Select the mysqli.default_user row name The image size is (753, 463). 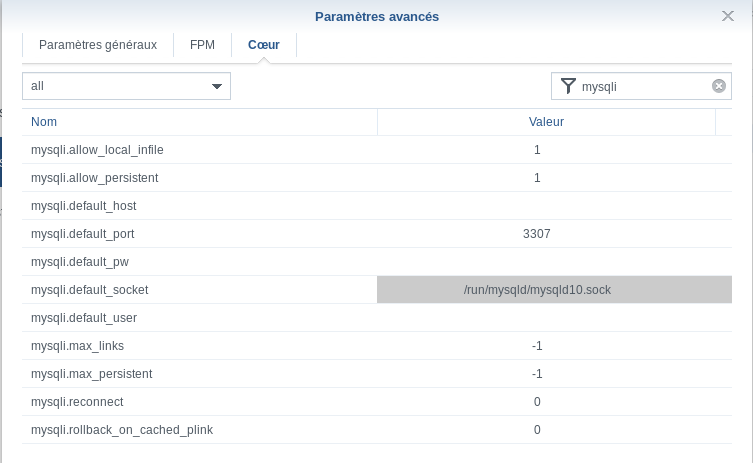[x=84, y=318]
